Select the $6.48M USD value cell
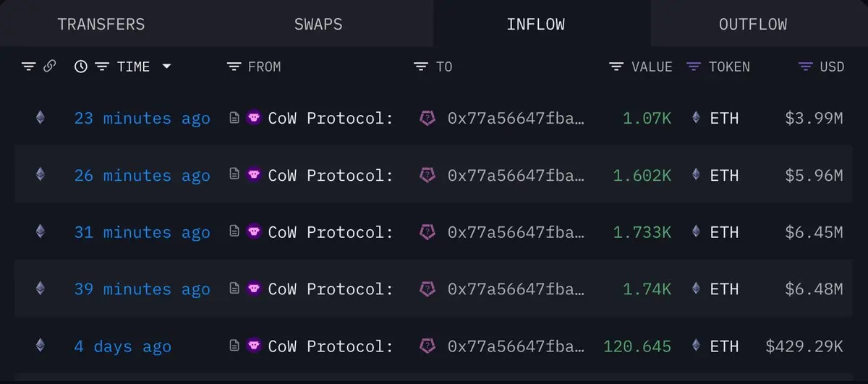 (814, 289)
